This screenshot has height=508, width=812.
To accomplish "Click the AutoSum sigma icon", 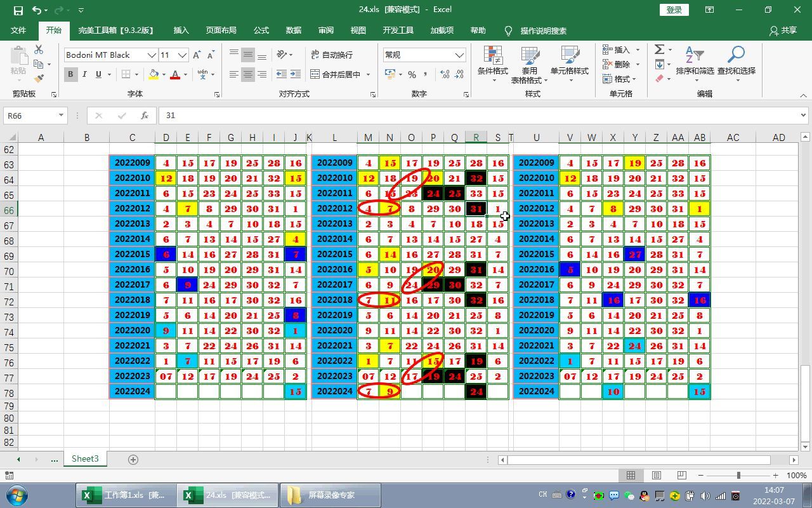I will point(659,50).
